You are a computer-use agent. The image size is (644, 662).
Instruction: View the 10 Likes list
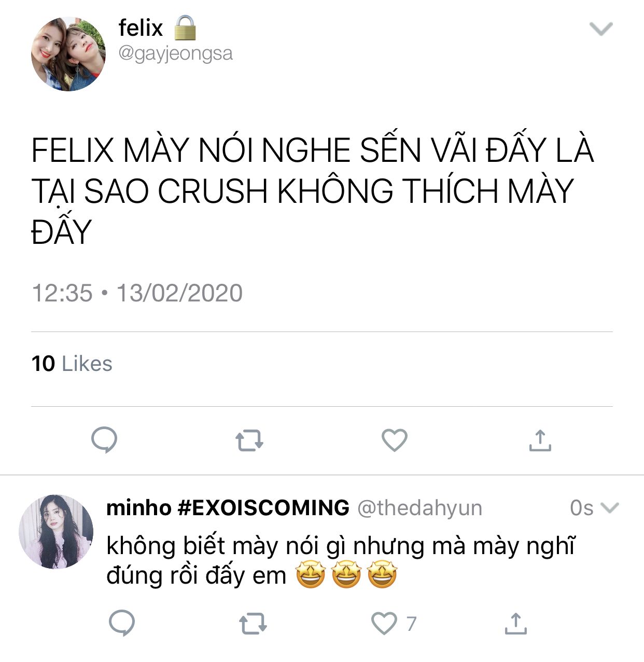(x=72, y=364)
